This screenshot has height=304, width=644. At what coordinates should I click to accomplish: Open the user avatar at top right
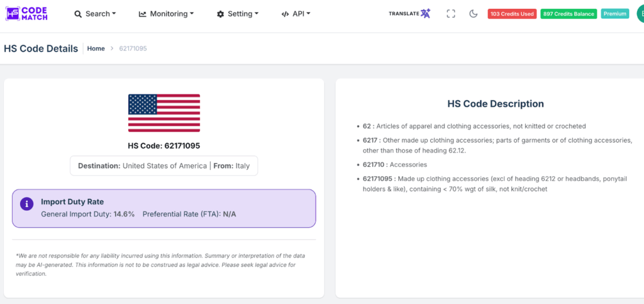click(x=638, y=14)
